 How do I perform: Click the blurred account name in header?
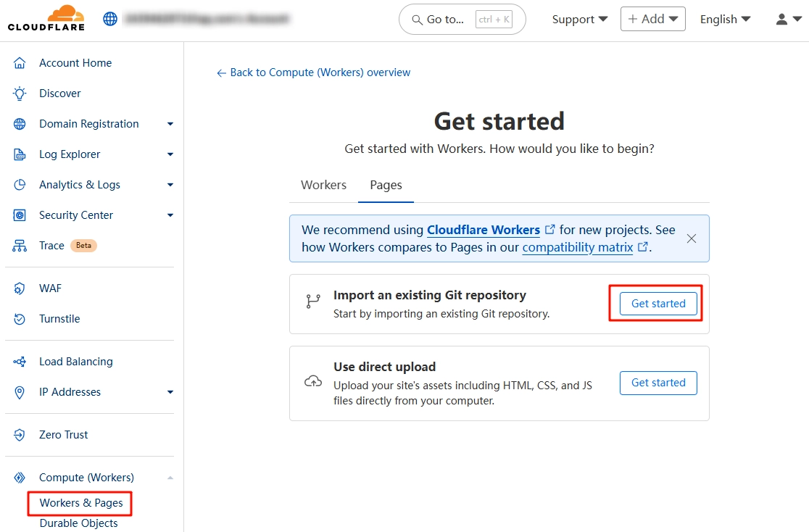click(x=207, y=19)
